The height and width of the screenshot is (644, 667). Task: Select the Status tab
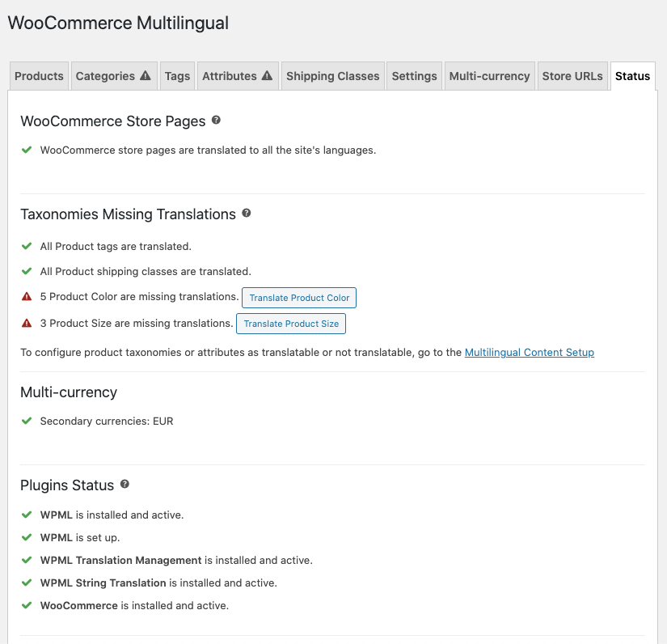click(632, 76)
